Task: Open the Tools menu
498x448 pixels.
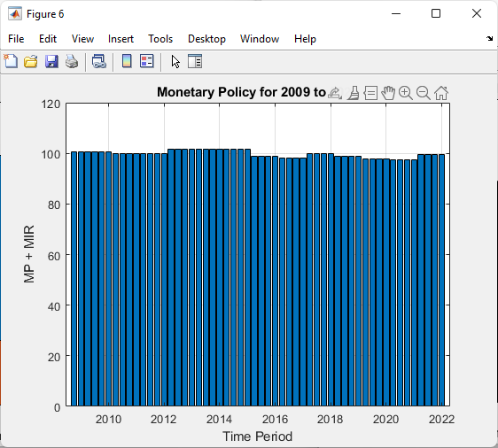Action: click(160, 39)
